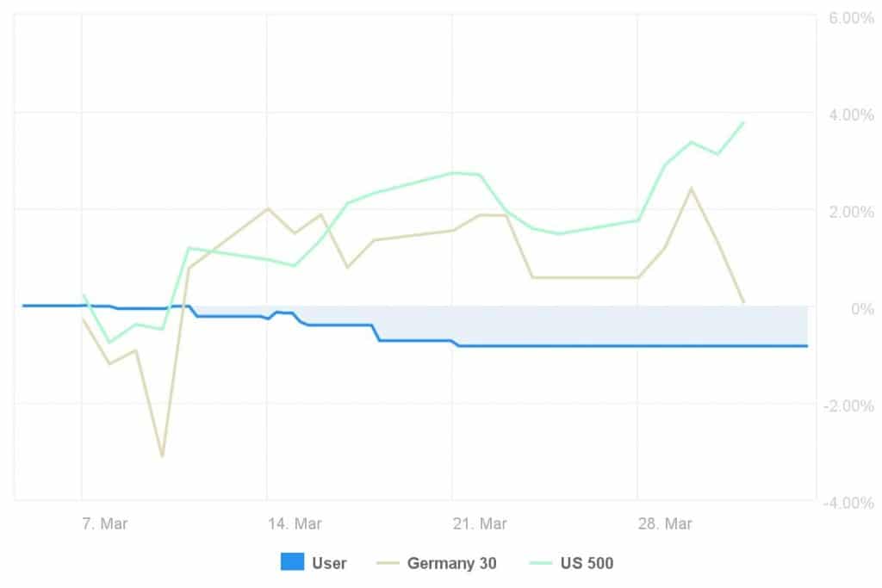Click the 28. Mar axis label

pos(665,523)
